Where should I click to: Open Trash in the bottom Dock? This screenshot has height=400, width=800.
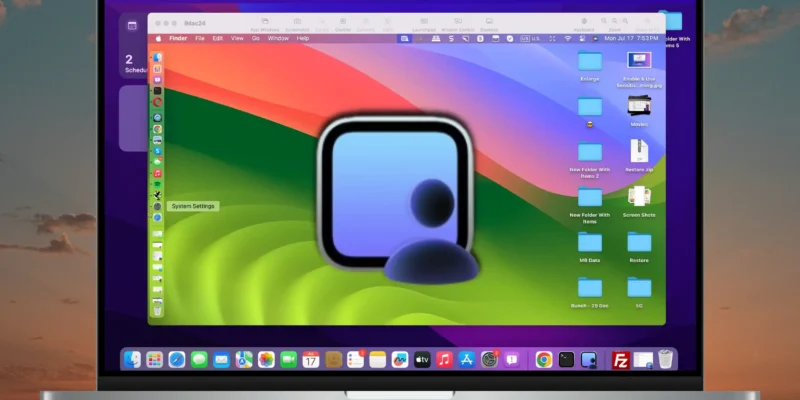point(665,359)
